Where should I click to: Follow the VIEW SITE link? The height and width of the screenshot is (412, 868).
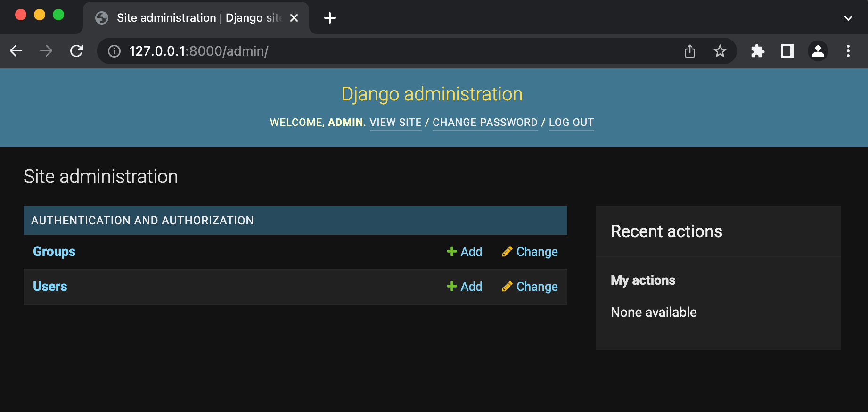point(396,123)
